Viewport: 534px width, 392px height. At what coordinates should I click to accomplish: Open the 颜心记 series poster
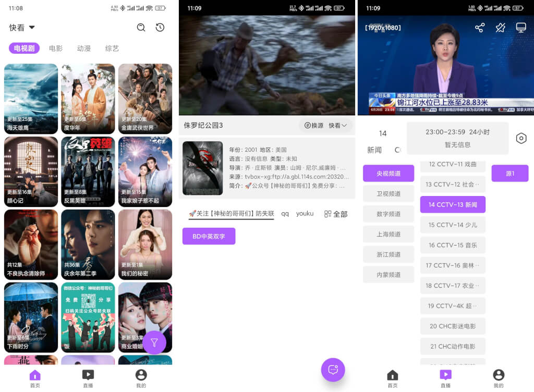(31, 172)
